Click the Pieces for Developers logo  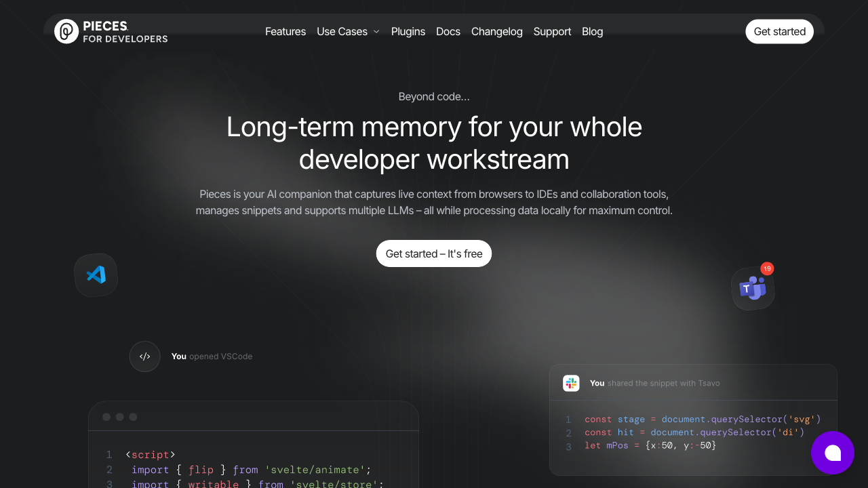[x=111, y=31]
